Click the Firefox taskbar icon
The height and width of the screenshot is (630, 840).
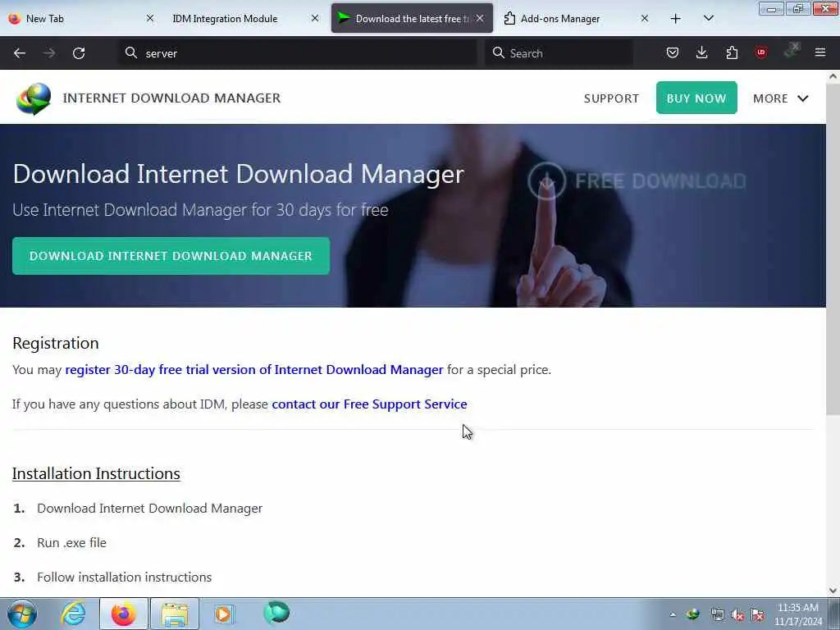coord(124,614)
